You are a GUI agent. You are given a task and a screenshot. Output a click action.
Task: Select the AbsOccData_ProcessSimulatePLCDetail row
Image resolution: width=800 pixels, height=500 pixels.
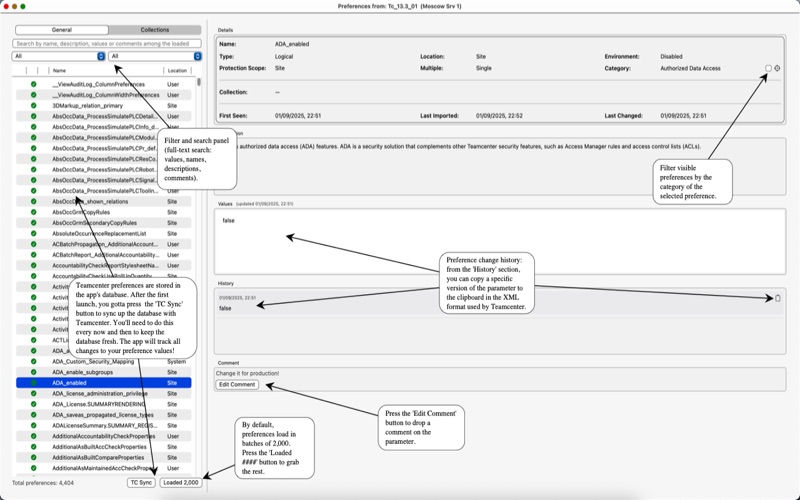pos(104,116)
